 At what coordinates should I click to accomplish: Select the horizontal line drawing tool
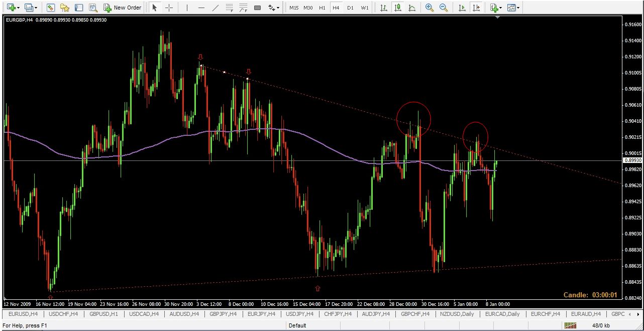click(x=201, y=8)
